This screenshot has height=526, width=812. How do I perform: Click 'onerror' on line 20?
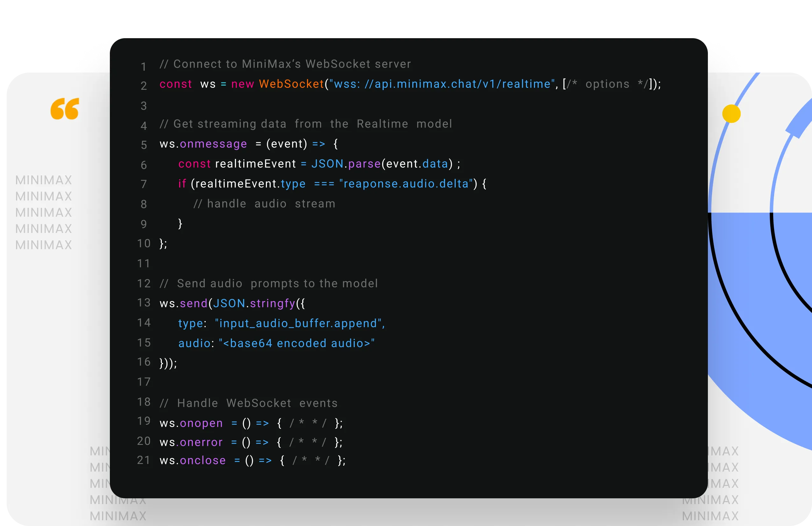click(201, 443)
